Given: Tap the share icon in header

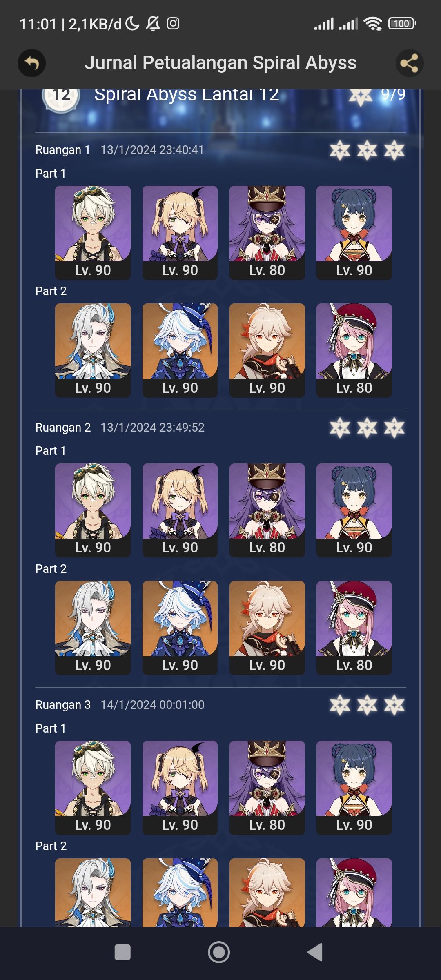Looking at the screenshot, I should 410,63.
